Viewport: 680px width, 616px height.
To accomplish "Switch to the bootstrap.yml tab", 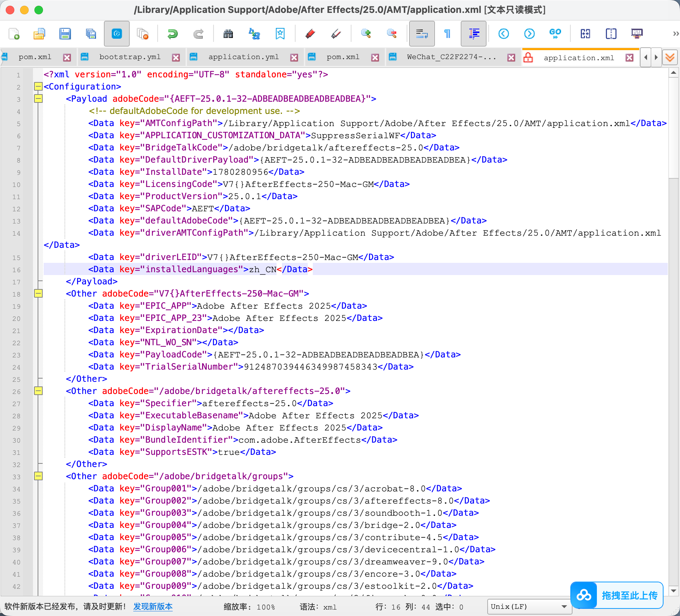I will click(130, 57).
